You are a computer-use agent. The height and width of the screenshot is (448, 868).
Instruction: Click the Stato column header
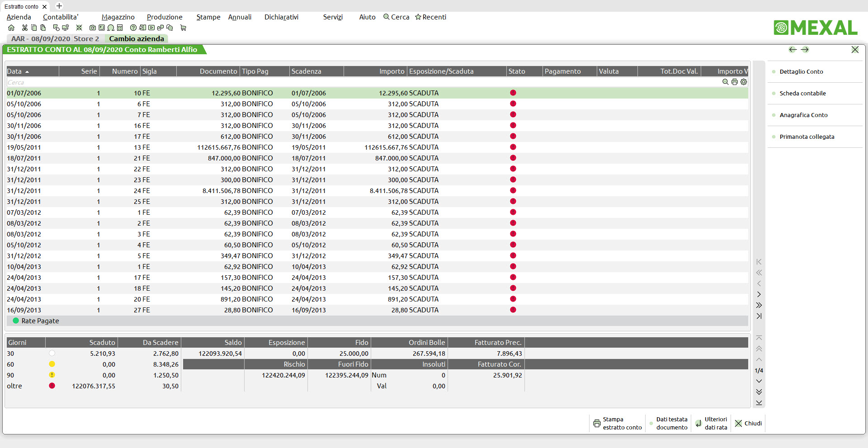coord(524,71)
